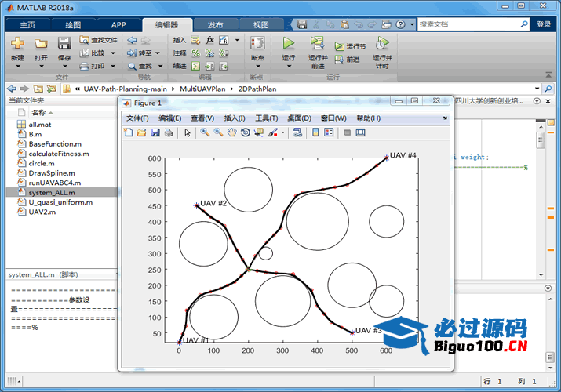Click the Figure 1 insert legend icon

click(329, 132)
